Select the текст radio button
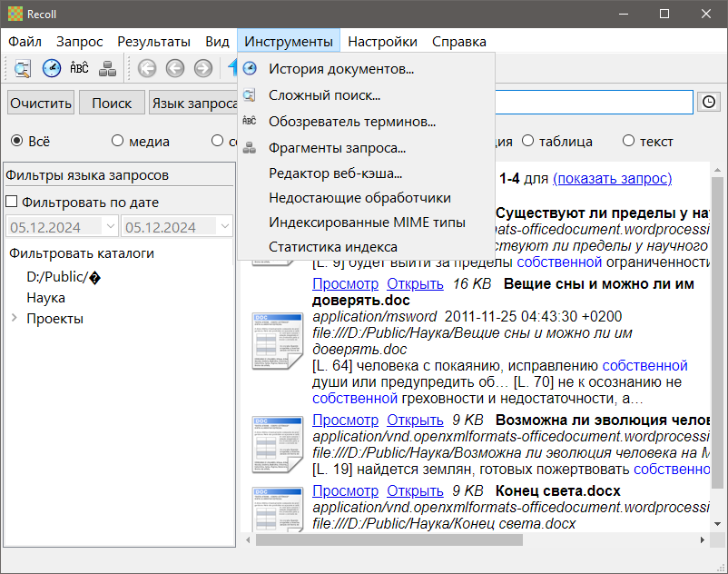This screenshot has height=574, width=728. [x=628, y=140]
